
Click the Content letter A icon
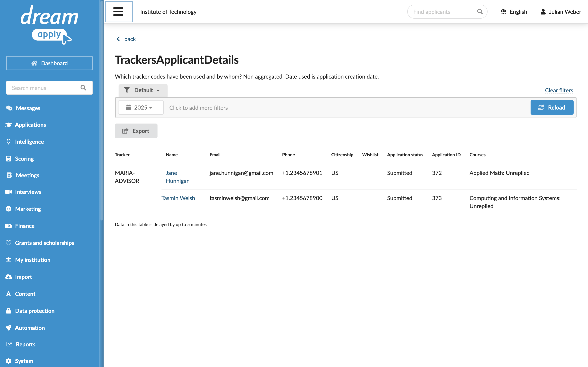(x=8, y=294)
